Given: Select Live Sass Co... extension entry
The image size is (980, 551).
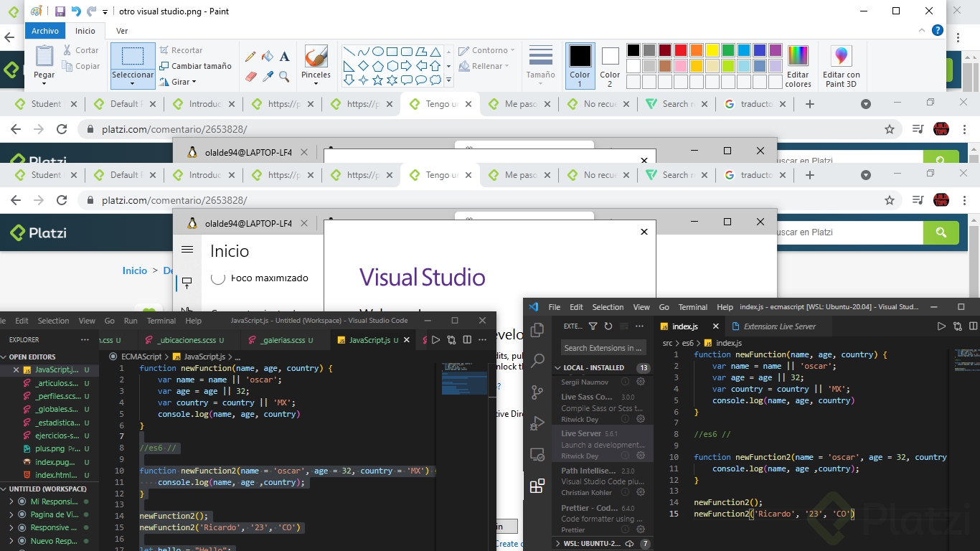Looking at the screenshot, I should point(603,408).
